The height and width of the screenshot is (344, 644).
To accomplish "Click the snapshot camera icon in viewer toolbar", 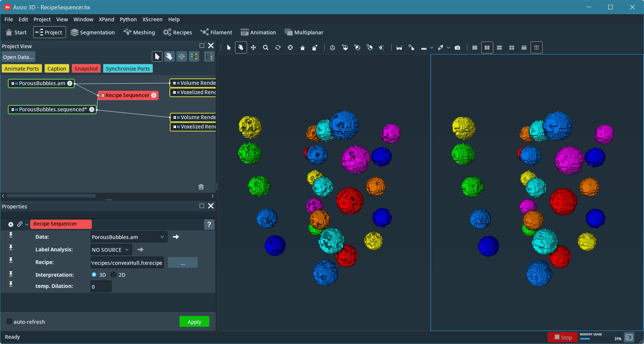I will coord(457,48).
